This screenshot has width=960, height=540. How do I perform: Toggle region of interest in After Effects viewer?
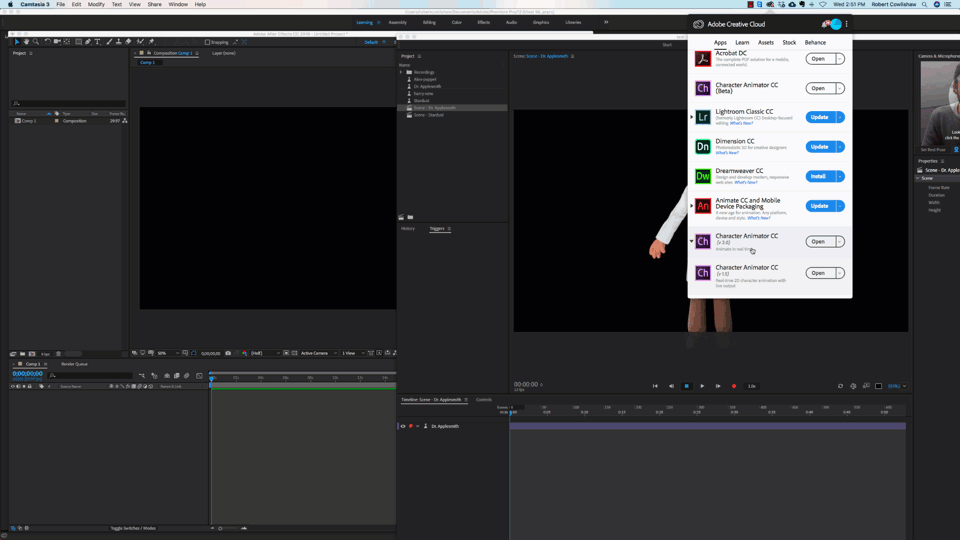[286, 353]
